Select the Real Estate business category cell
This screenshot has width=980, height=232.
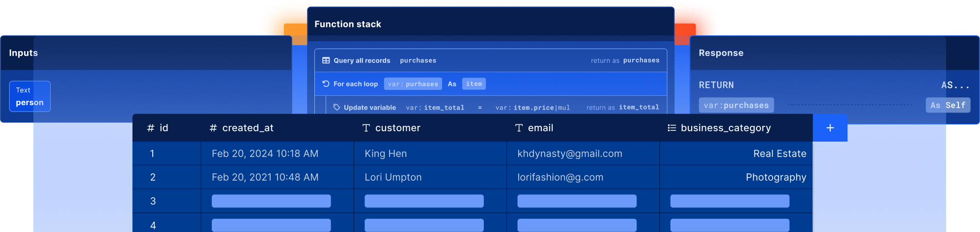(x=779, y=153)
